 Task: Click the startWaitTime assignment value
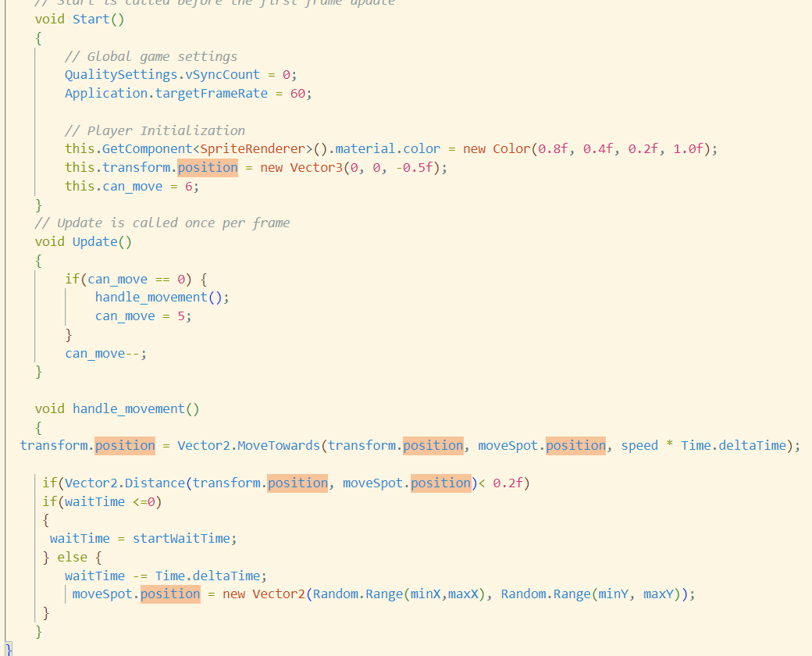pyautogui.click(x=185, y=538)
